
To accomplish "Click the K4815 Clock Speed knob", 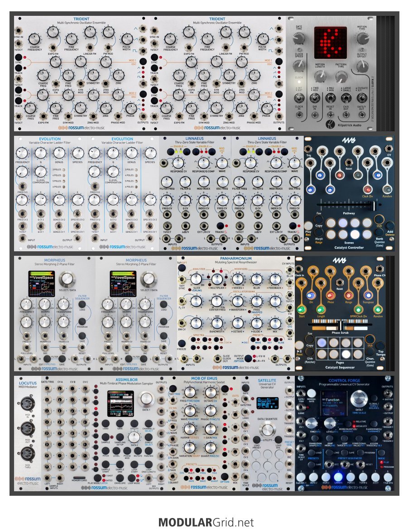I will pos(298,66).
